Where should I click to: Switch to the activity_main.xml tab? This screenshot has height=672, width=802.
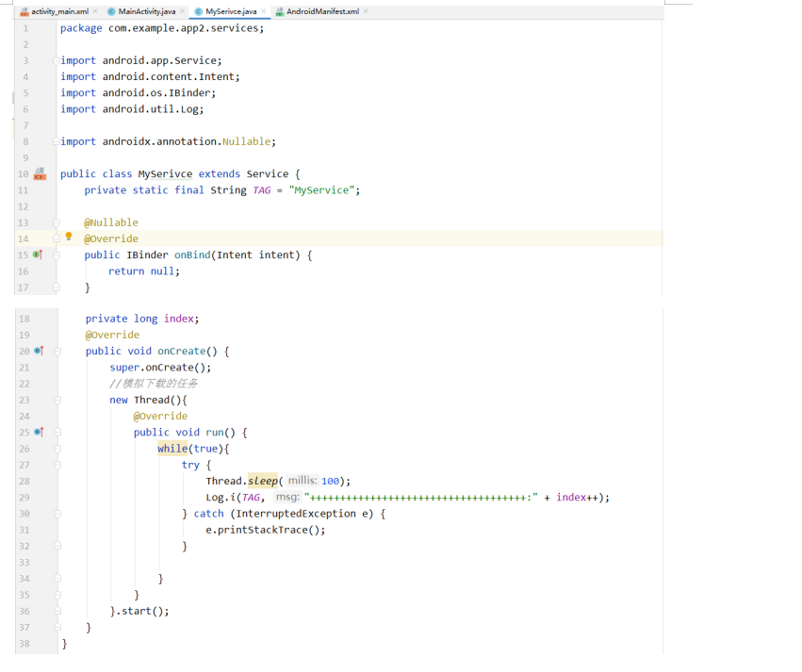click(54, 11)
